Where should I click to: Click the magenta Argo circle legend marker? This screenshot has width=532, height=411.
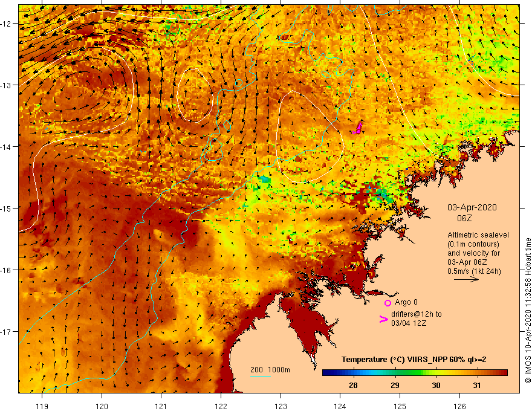[388, 303]
